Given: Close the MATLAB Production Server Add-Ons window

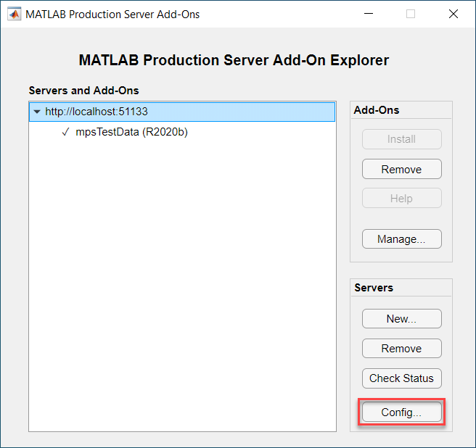Looking at the screenshot, I should pyautogui.click(x=454, y=14).
